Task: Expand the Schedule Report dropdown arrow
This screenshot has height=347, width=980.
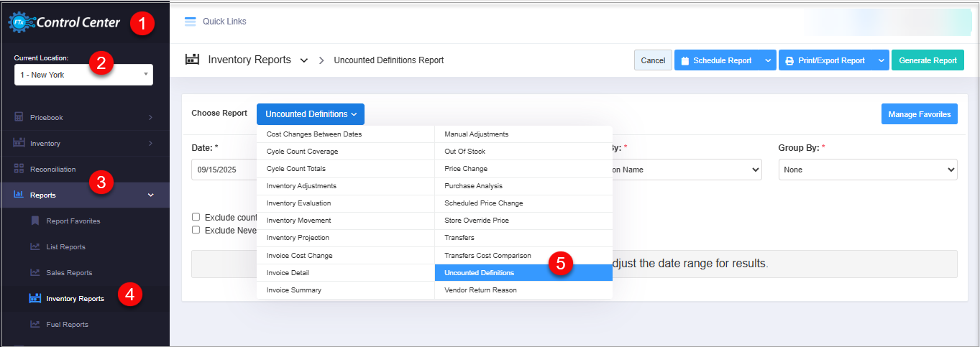Action: (x=769, y=60)
